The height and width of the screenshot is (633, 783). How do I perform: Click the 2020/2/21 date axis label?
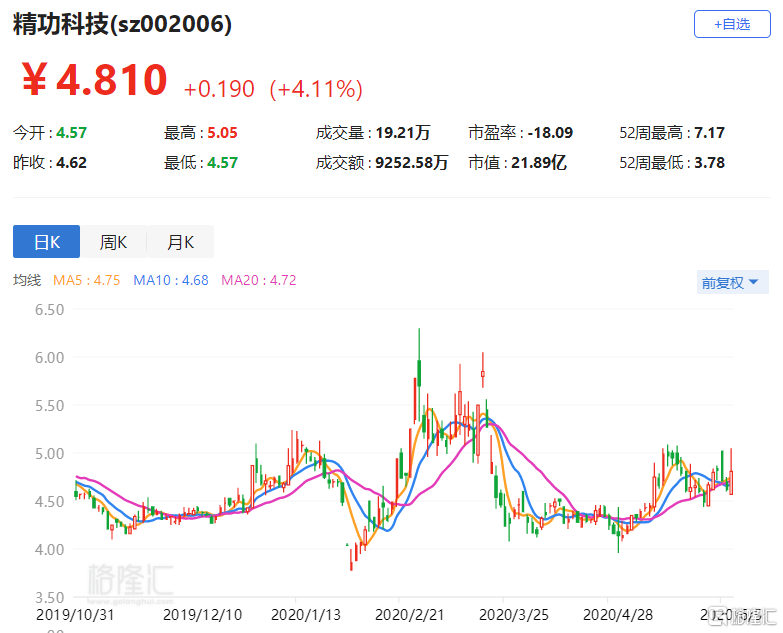pyautogui.click(x=409, y=615)
